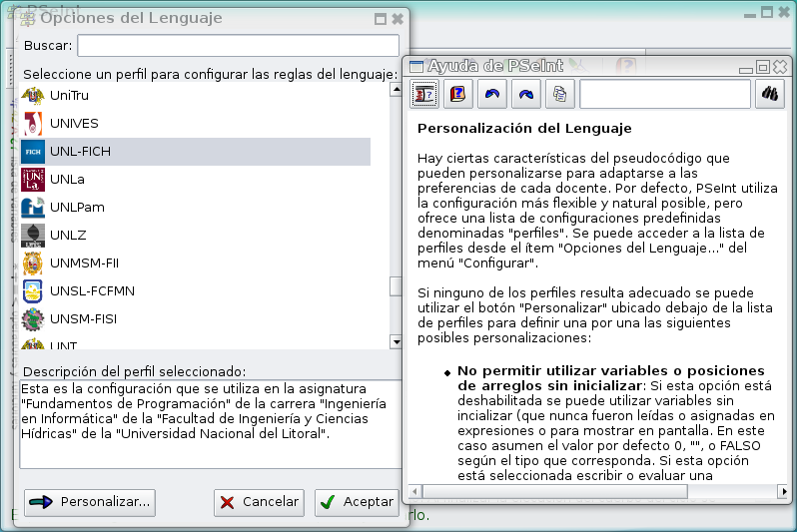This screenshot has height=532, width=797.
Task: Click profile list scrollbar up arrow
Action: (397, 90)
